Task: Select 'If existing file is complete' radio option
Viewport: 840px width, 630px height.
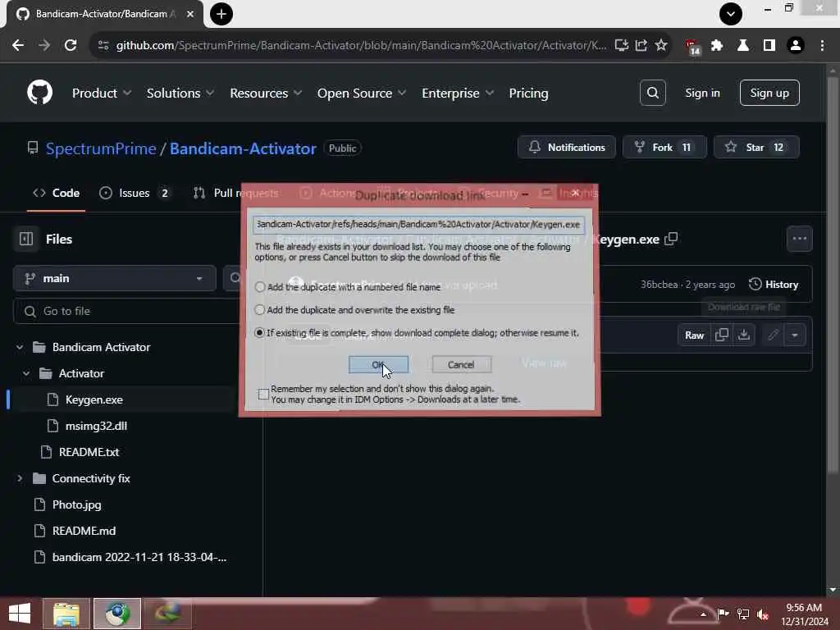Action: (260, 333)
